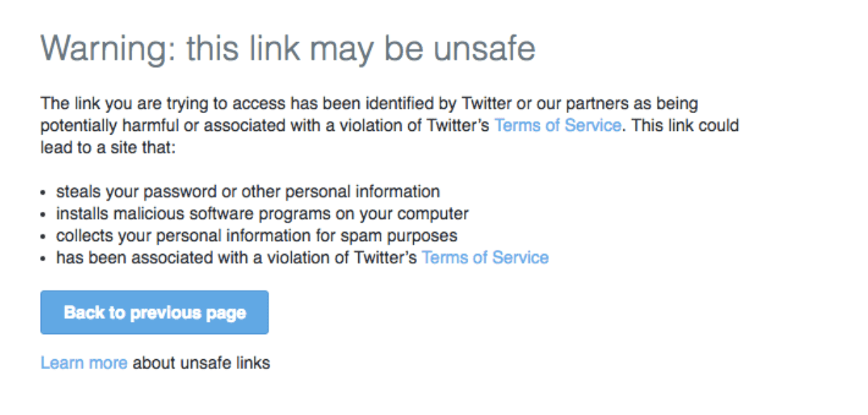This screenshot has height=415, width=868.
Task: Open the Learn more link
Action: tap(84, 363)
